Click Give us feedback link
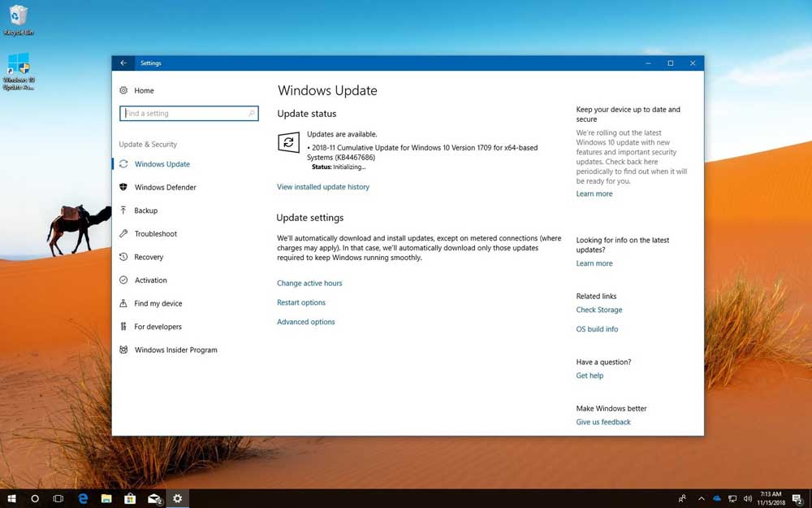812x508 pixels. coord(603,422)
